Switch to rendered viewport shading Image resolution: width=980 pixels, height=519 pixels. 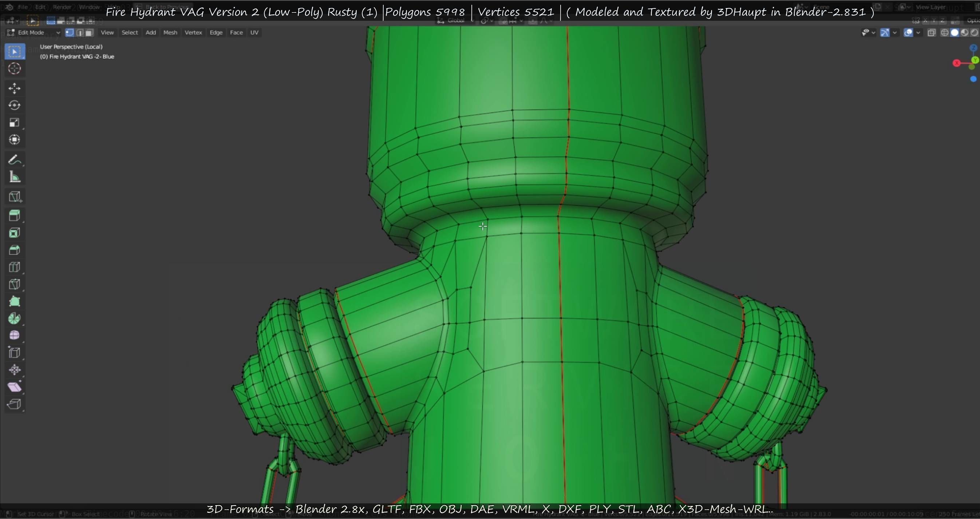click(974, 33)
